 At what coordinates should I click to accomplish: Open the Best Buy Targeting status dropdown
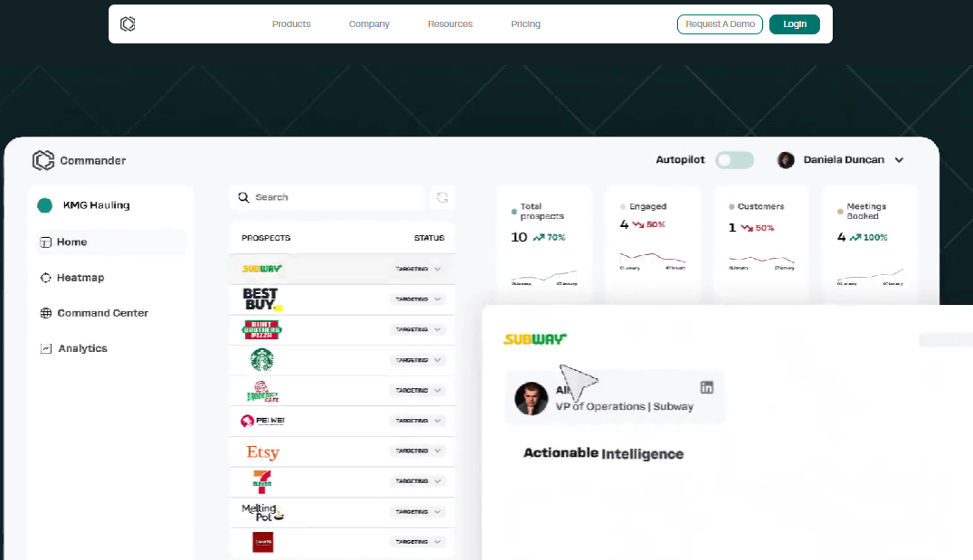point(418,299)
